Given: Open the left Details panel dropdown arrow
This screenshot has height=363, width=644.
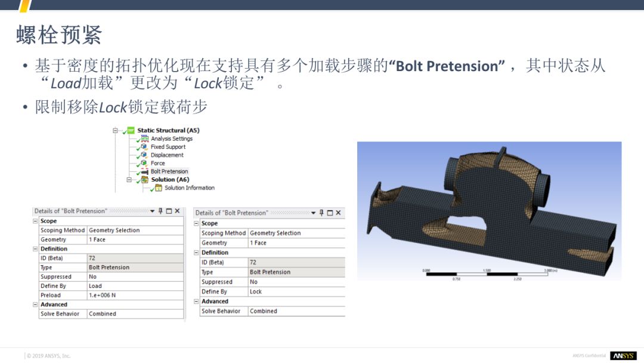Looking at the screenshot, I should point(153,211).
